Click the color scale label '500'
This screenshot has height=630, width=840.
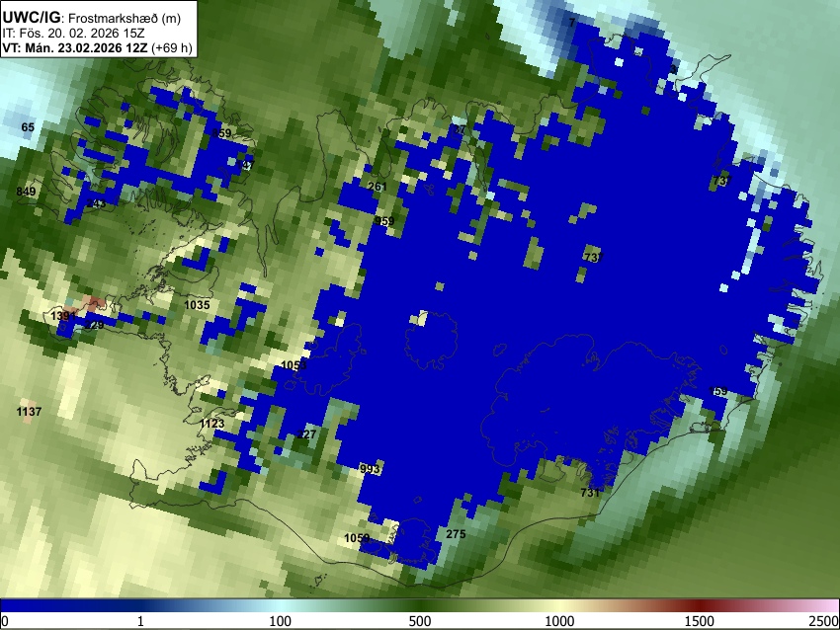pos(420,621)
